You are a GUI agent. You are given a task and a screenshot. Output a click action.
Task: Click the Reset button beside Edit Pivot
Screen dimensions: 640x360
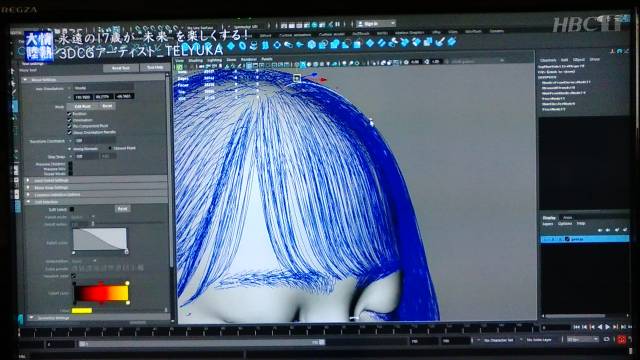click(107, 106)
